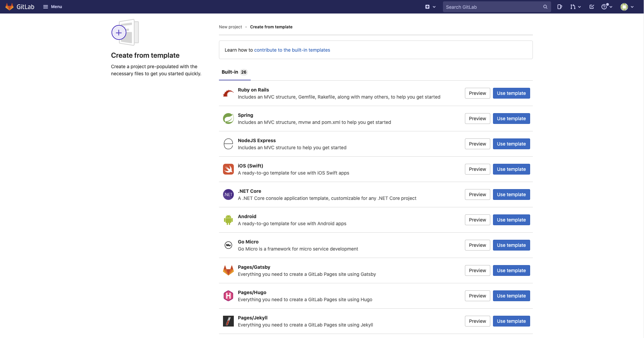Click the "Android" title text
Screen dimensions: 644x338
[247, 216]
